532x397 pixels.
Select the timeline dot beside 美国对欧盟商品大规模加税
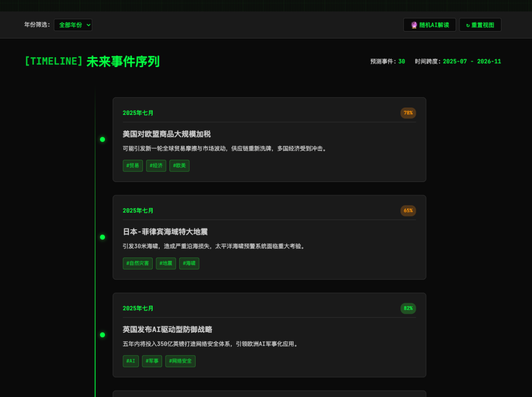102,140
